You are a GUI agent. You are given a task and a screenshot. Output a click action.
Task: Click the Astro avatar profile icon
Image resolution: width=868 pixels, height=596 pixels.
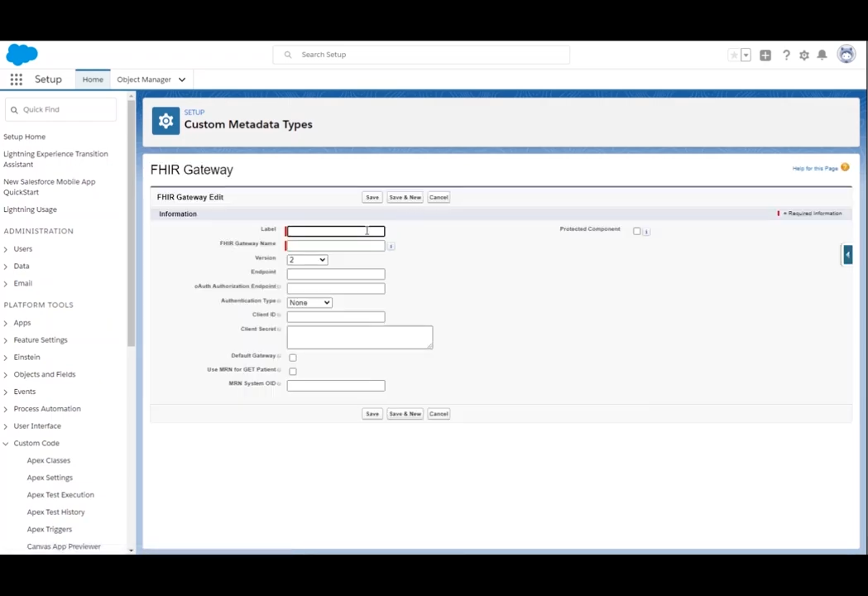coord(846,55)
